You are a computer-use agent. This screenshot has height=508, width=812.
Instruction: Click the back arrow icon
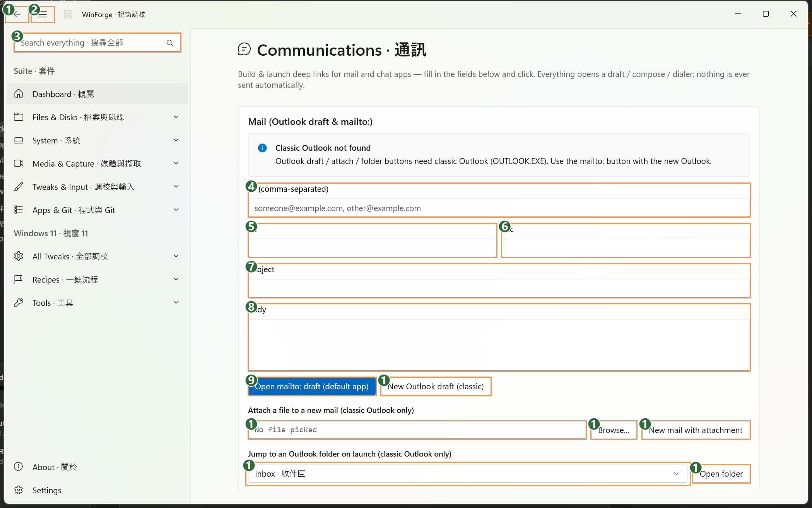tap(17, 14)
